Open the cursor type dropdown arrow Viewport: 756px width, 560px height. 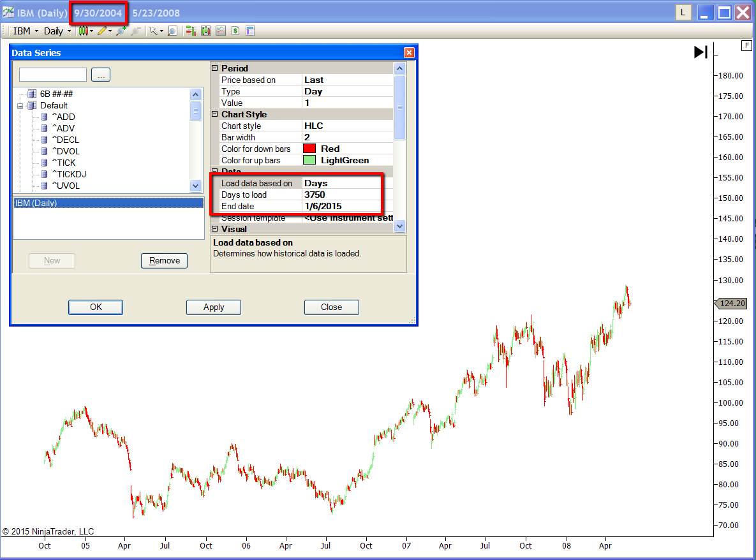[161, 31]
